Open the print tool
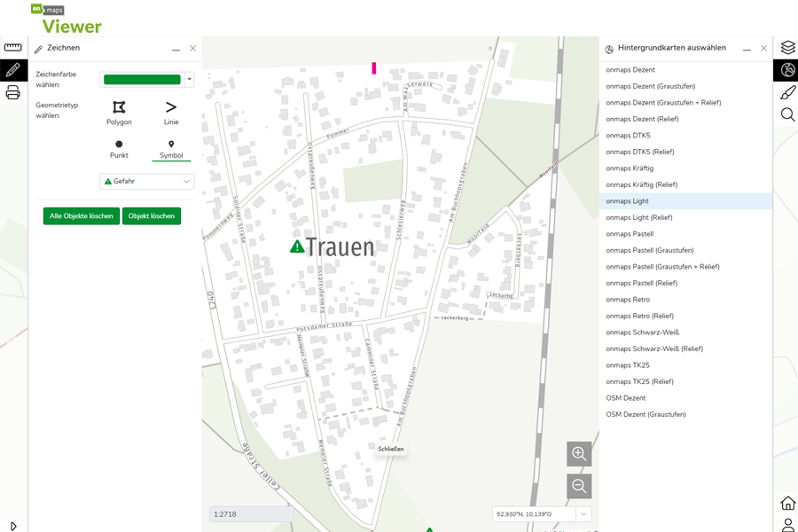The image size is (798, 532). pyautogui.click(x=12, y=92)
